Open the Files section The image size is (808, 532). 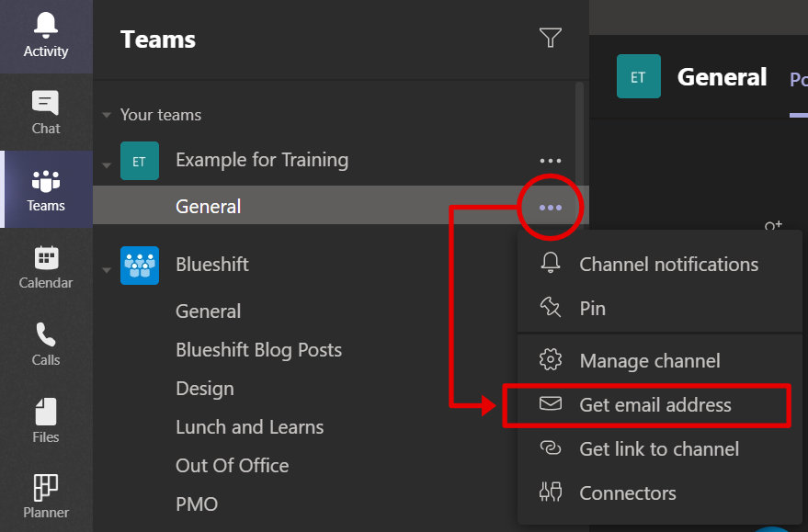coord(46,420)
